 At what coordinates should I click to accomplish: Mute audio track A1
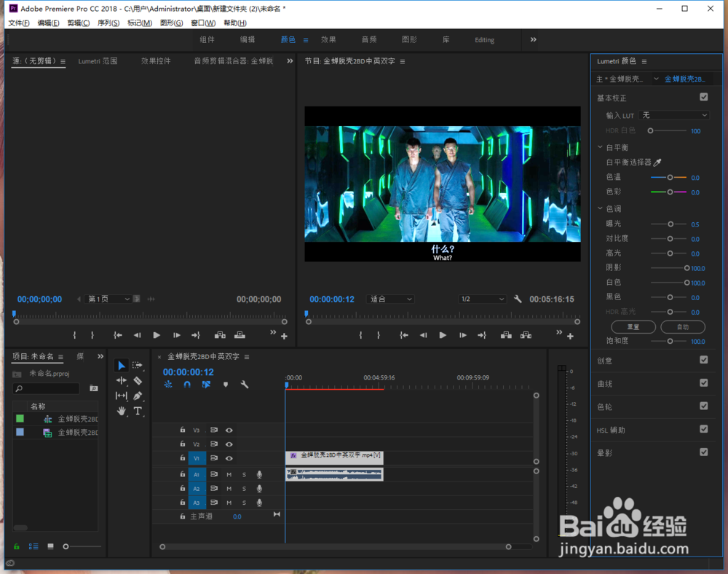click(x=229, y=475)
